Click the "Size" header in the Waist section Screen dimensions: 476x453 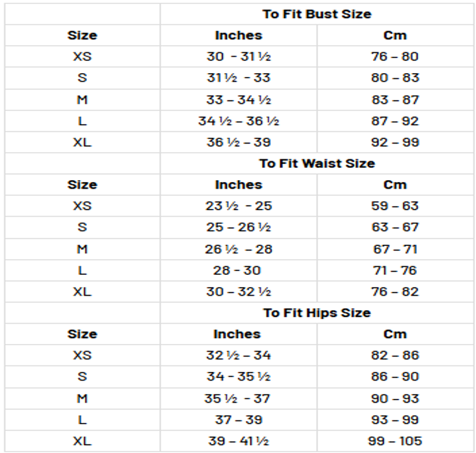pyautogui.click(x=82, y=185)
